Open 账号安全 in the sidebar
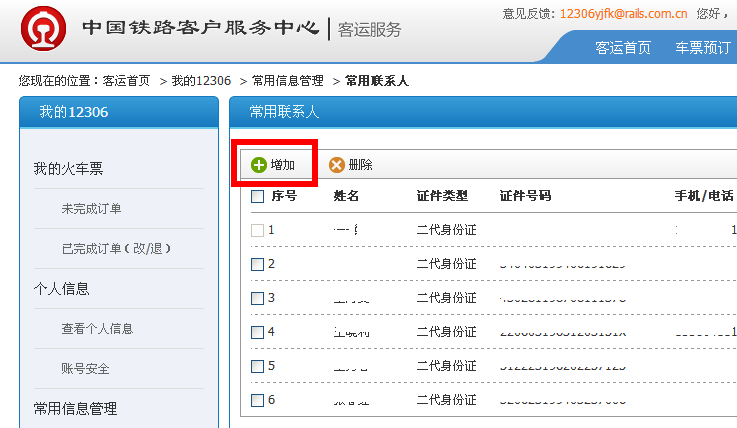The height and width of the screenshot is (428, 737). click(x=85, y=368)
